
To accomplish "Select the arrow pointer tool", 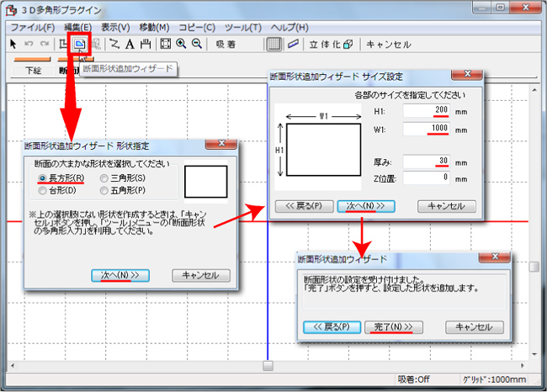I will (x=13, y=44).
